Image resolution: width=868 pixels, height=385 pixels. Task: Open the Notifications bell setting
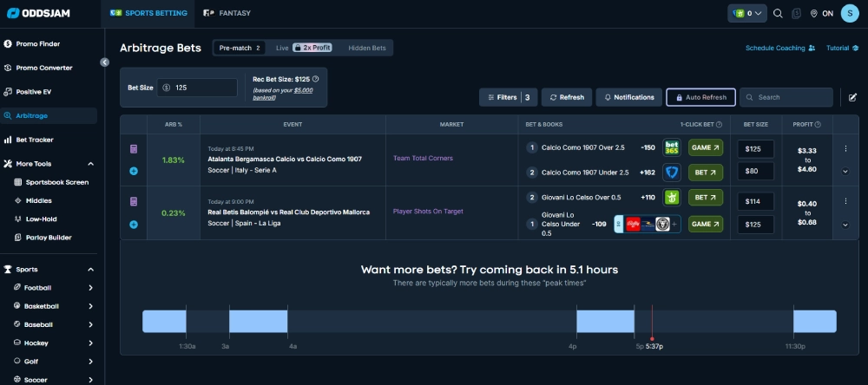(x=628, y=97)
